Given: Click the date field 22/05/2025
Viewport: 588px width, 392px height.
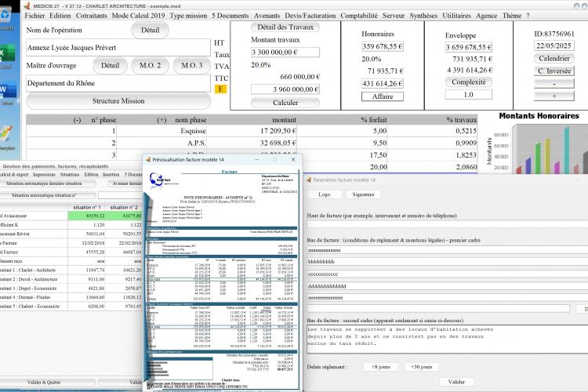Looking at the screenshot, I should (x=554, y=45).
